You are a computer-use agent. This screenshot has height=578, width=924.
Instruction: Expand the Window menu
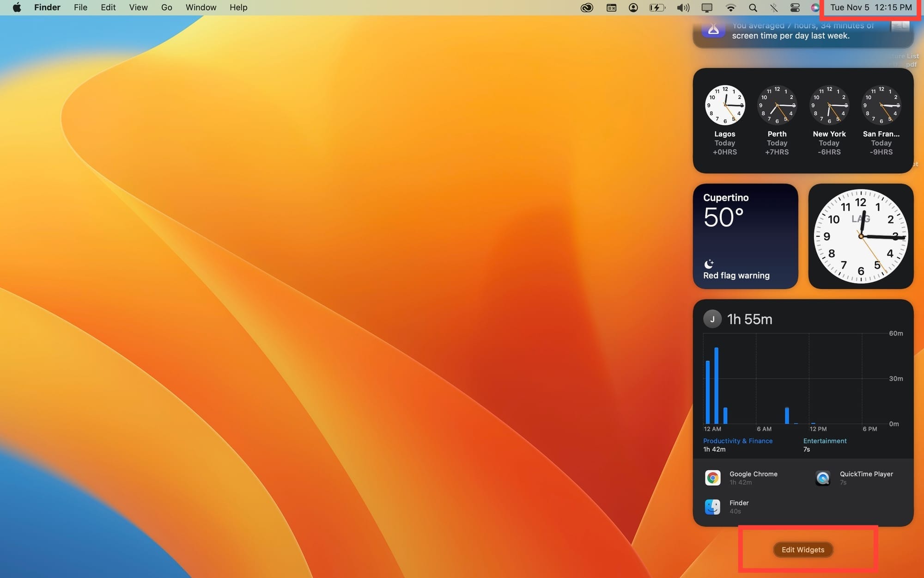click(201, 7)
